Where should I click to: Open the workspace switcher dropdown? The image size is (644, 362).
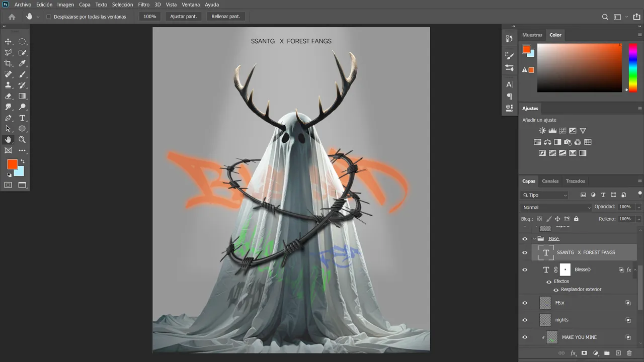(626, 17)
